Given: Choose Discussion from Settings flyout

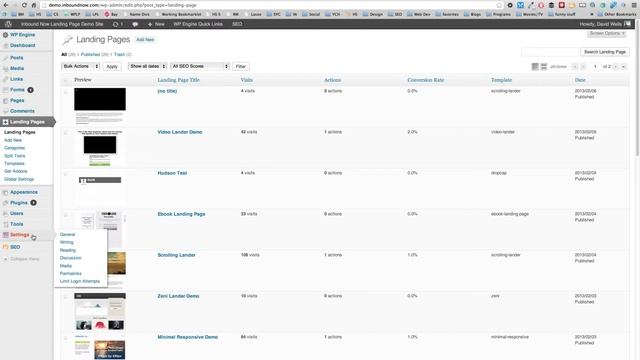Looking at the screenshot, I should pyautogui.click(x=71, y=258).
